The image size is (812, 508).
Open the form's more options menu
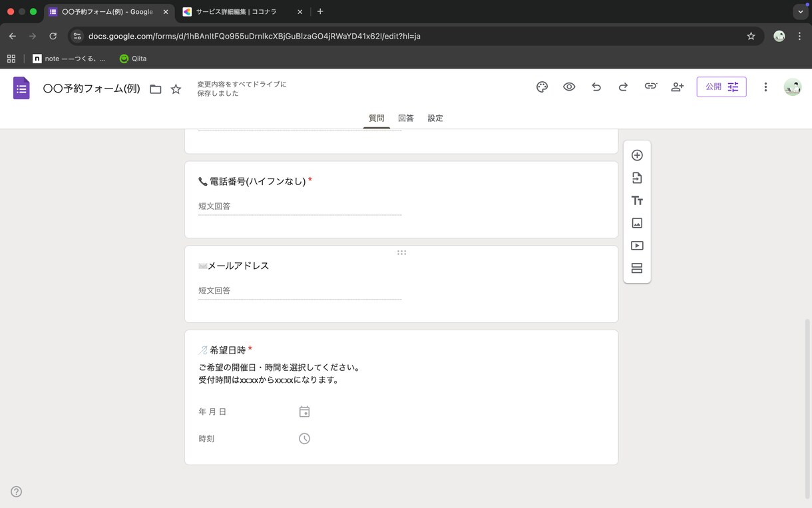pyautogui.click(x=765, y=87)
